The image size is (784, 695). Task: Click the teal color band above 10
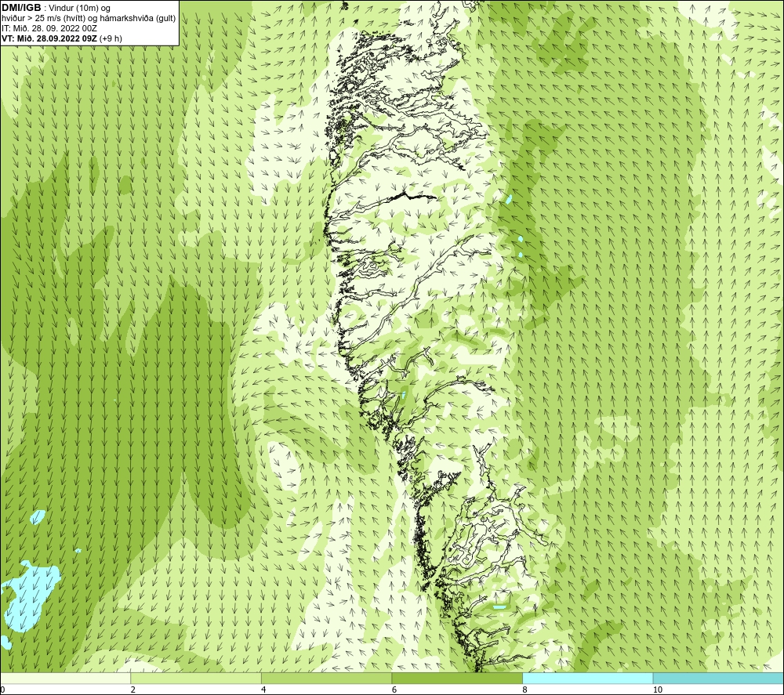(718, 678)
